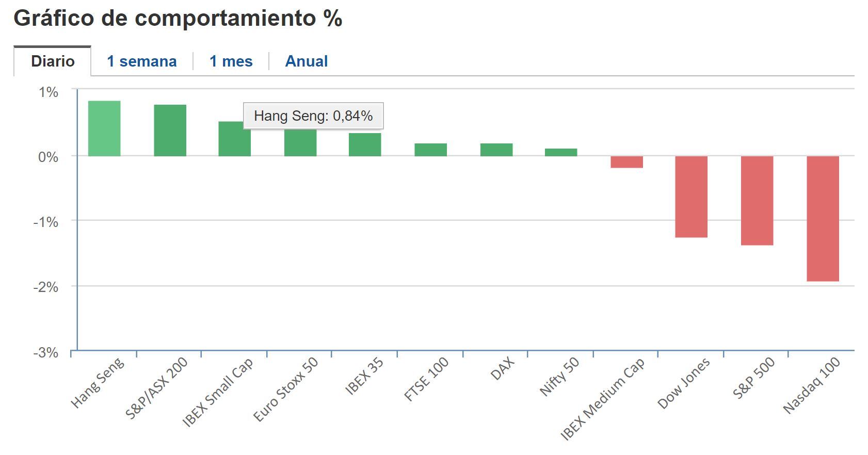Click the IBEX Medium Cap axis label
The height and width of the screenshot is (455, 868).
point(603,399)
